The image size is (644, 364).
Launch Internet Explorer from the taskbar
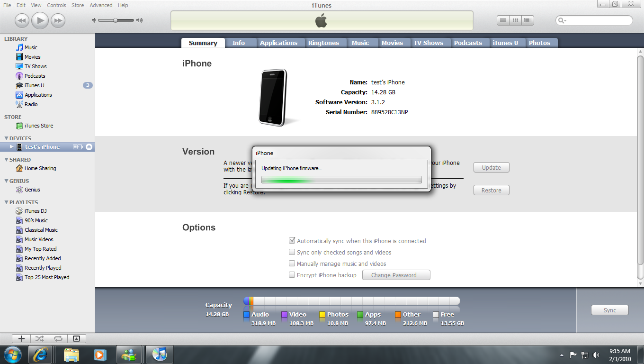coord(40,355)
